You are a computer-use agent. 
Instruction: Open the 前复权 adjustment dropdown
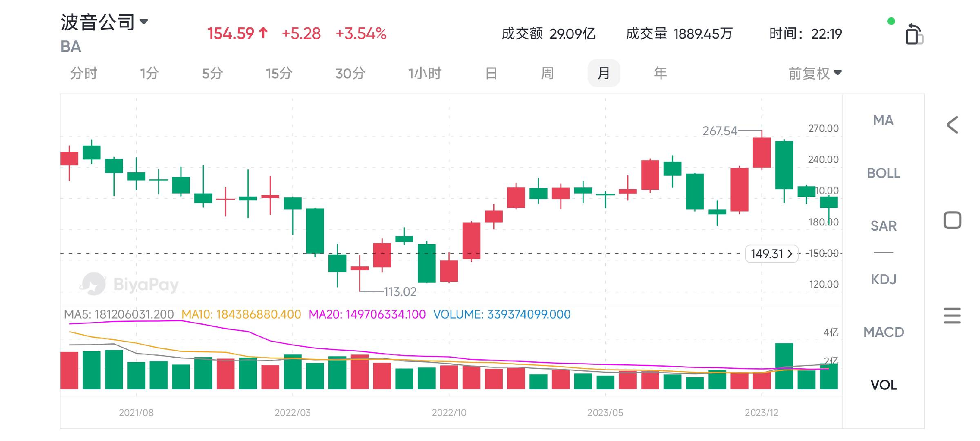[815, 73]
